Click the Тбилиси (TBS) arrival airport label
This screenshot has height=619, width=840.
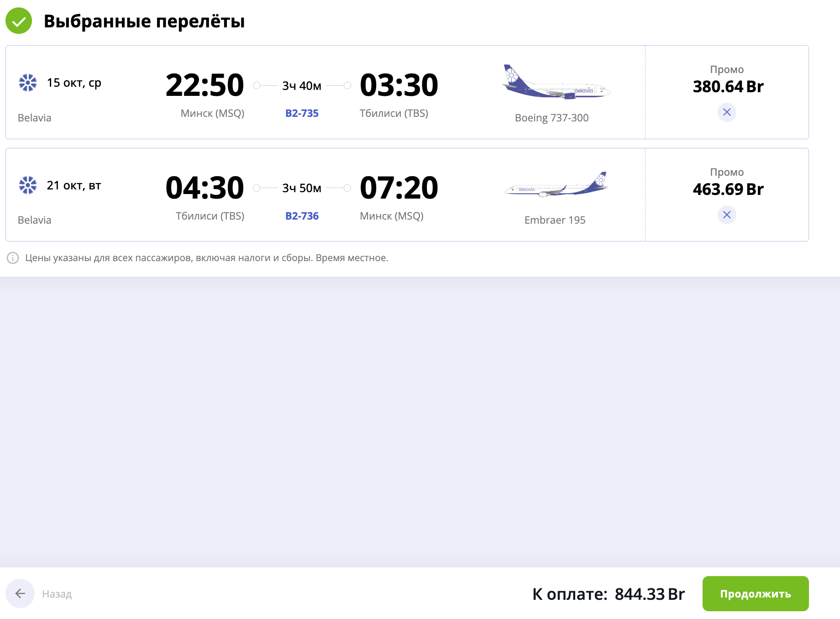[x=394, y=113]
